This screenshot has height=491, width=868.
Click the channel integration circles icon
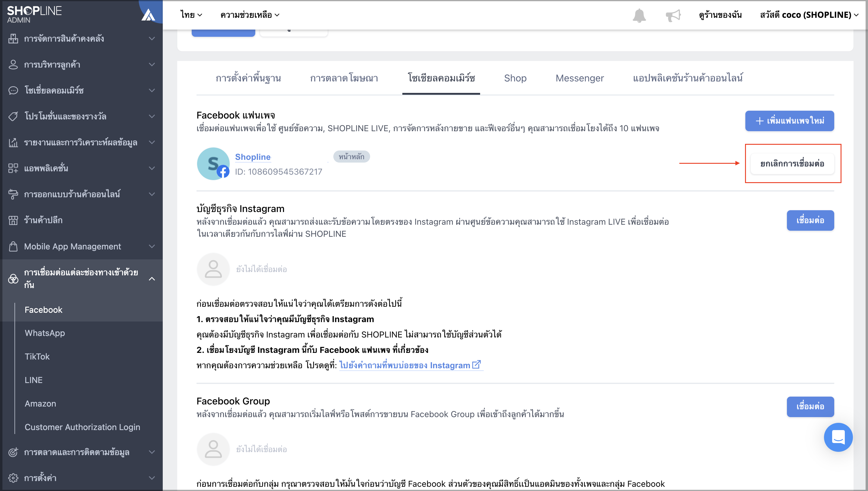[13, 279]
